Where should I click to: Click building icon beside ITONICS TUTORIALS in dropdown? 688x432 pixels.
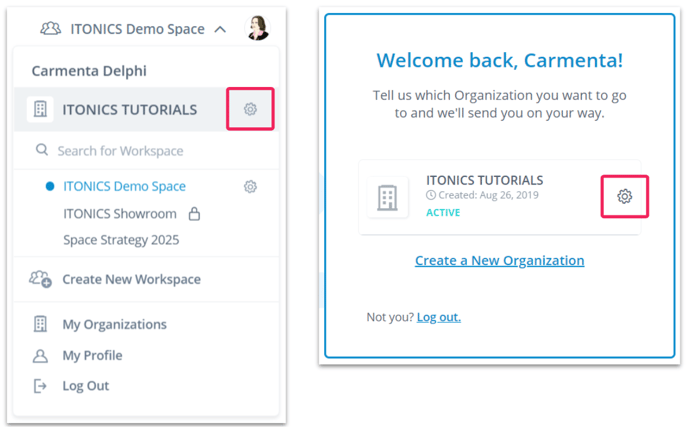[40, 109]
